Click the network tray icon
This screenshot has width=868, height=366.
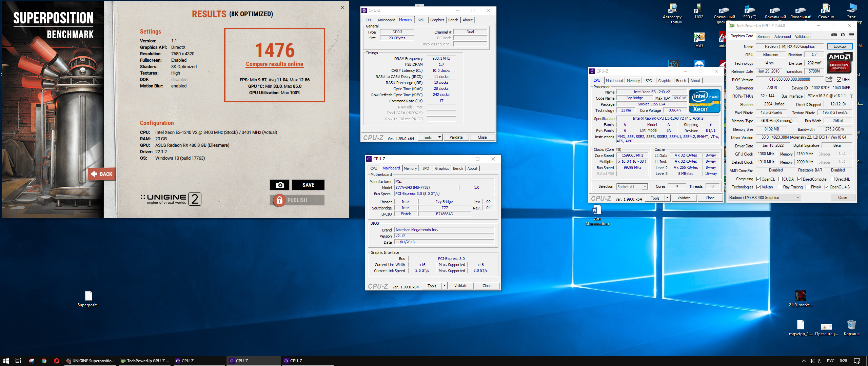pos(821,361)
